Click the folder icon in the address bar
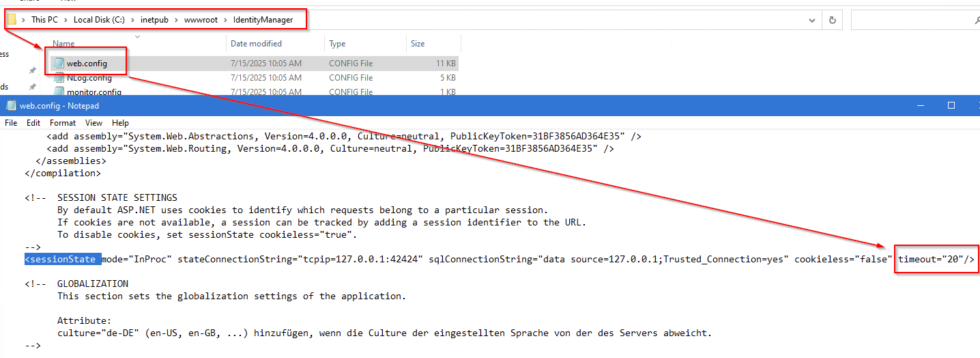980x358 pixels. [x=12, y=19]
